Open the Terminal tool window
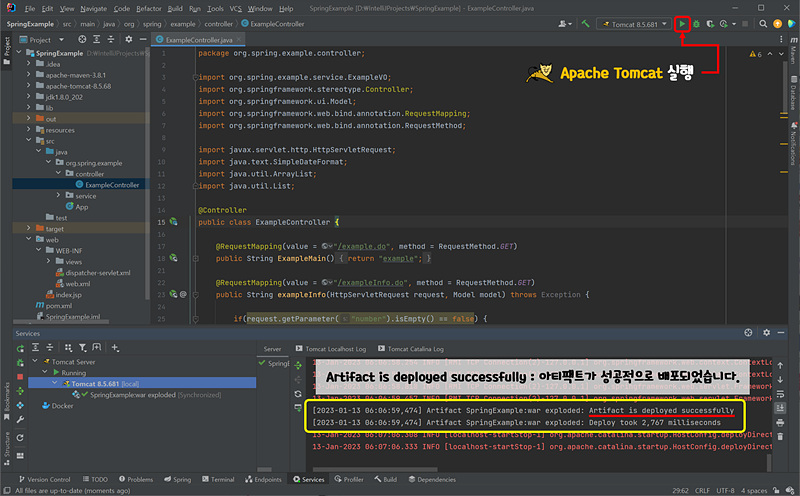The image size is (800, 496). [218, 479]
